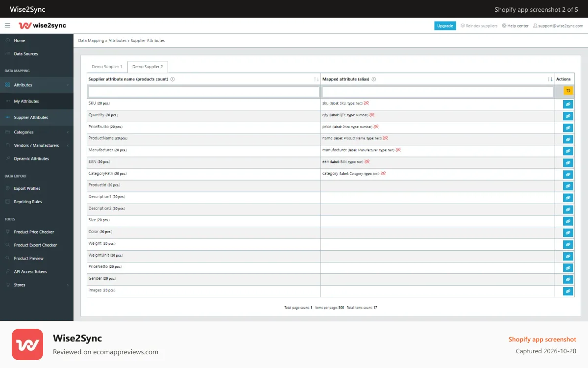Screen dimensions: 588x368
Task: Click Data Mapping breadcrumb
Action: point(91,41)
